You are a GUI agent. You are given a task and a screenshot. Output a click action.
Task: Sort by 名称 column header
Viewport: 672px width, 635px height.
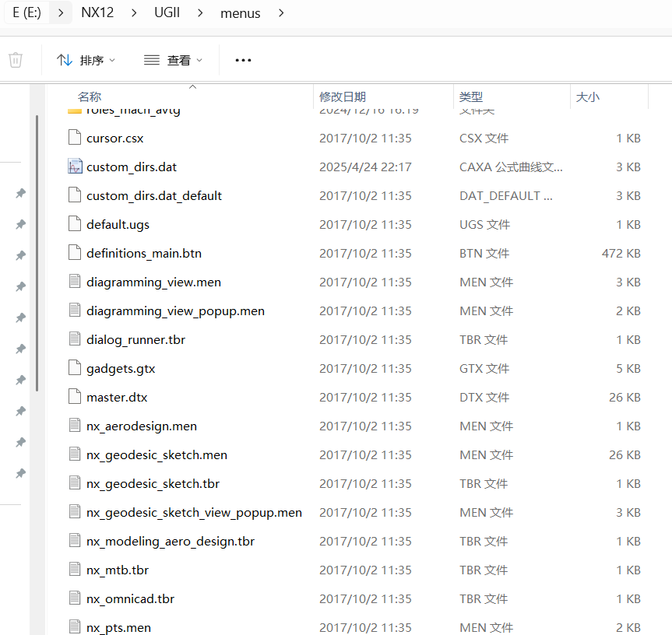click(90, 96)
